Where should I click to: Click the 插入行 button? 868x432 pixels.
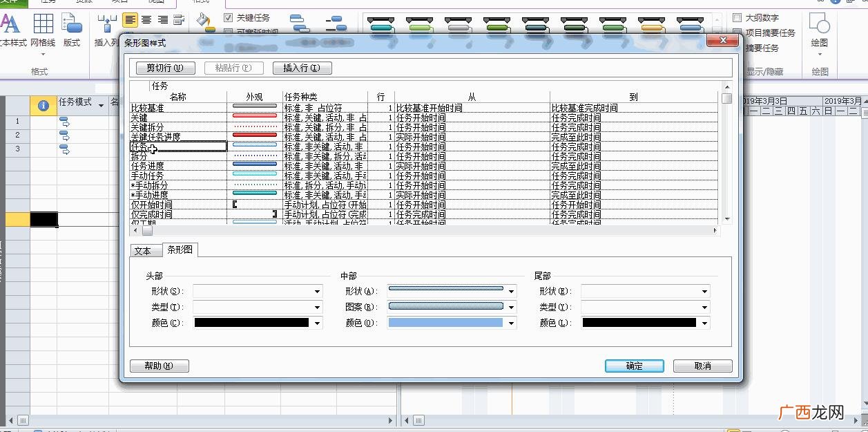click(x=302, y=68)
